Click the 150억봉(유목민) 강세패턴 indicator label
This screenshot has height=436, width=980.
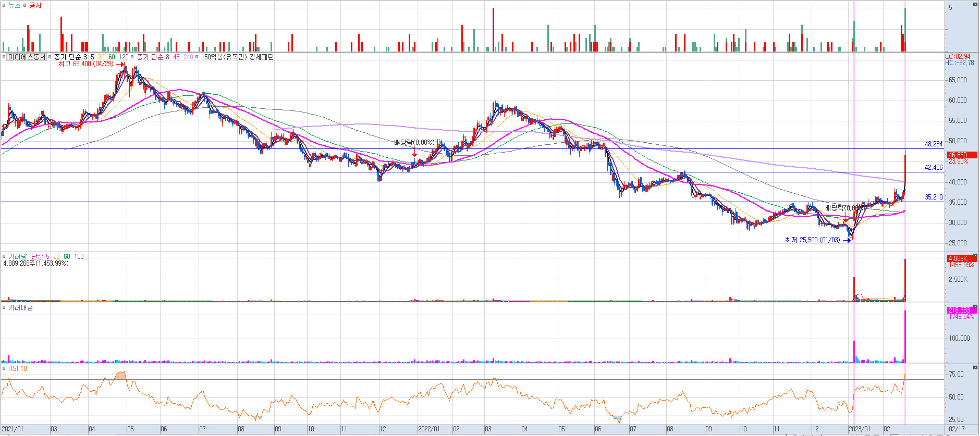(237, 57)
